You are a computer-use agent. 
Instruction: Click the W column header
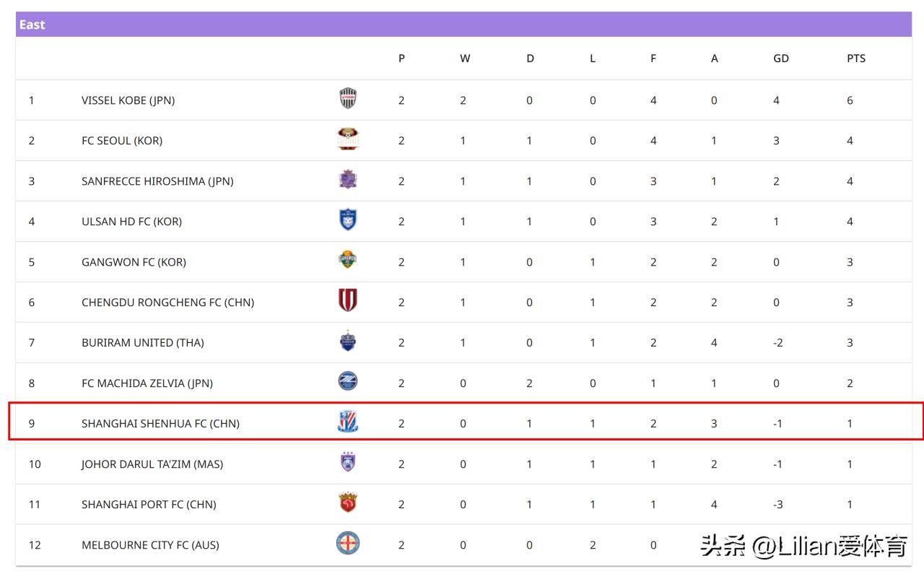point(465,58)
